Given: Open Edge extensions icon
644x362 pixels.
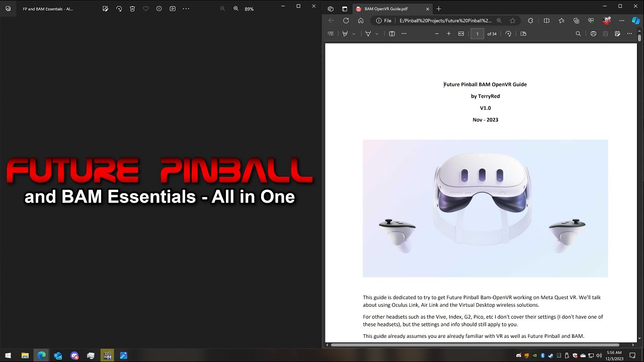Looking at the screenshot, I should (x=530, y=21).
